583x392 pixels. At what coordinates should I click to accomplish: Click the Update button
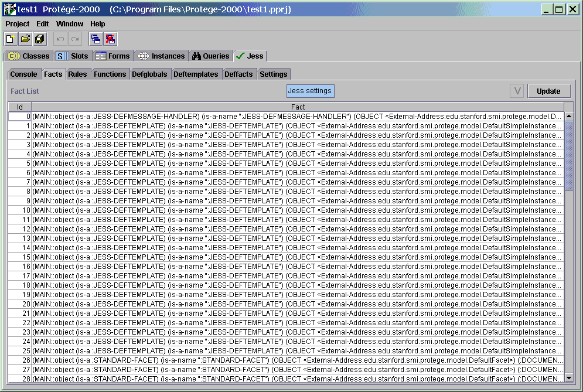click(548, 91)
